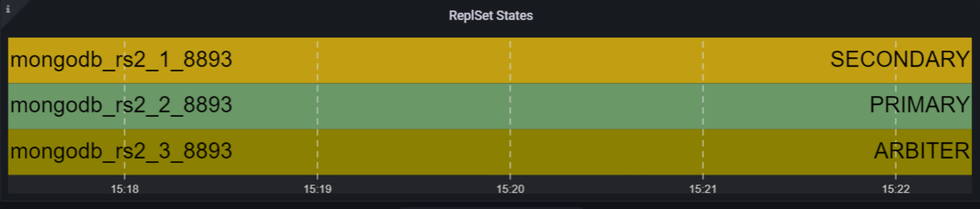Image resolution: width=980 pixels, height=209 pixels.
Task: Click the 15:21 gridline in the SECONDARY row
Action: click(703, 60)
